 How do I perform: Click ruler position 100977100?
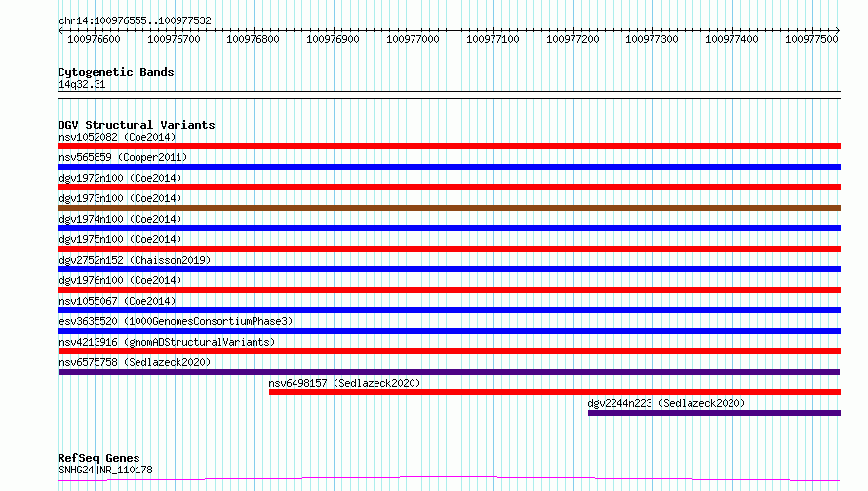(493, 39)
